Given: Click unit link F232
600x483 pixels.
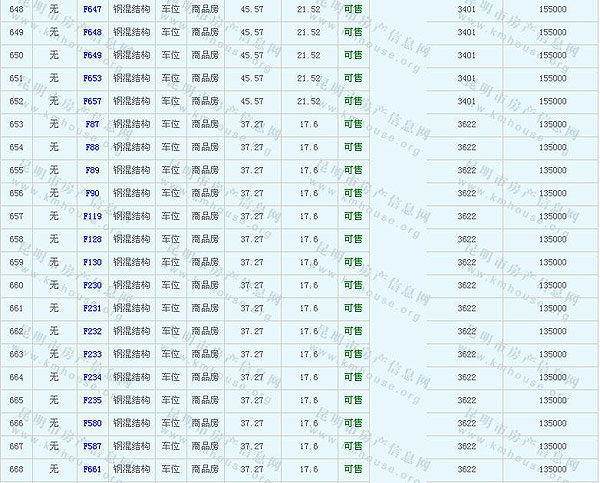Looking at the screenshot, I should 92,331.
